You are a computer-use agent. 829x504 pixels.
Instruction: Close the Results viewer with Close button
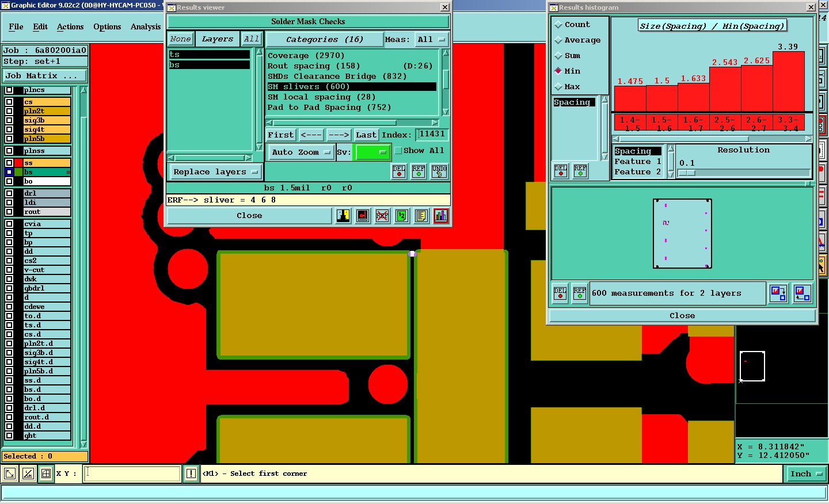(249, 216)
